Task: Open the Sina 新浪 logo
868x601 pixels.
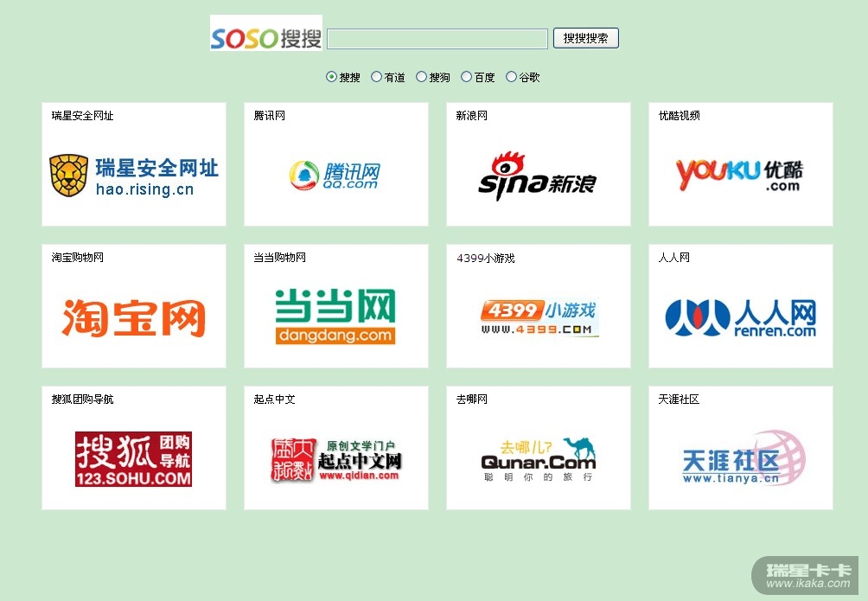Action: click(x=538, y=176)
